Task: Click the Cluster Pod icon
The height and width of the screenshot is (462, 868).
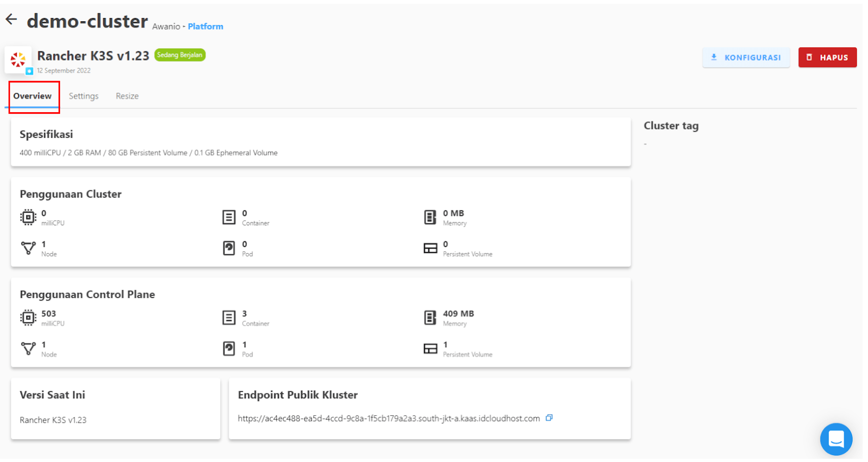Action: (x=229, y=248)
